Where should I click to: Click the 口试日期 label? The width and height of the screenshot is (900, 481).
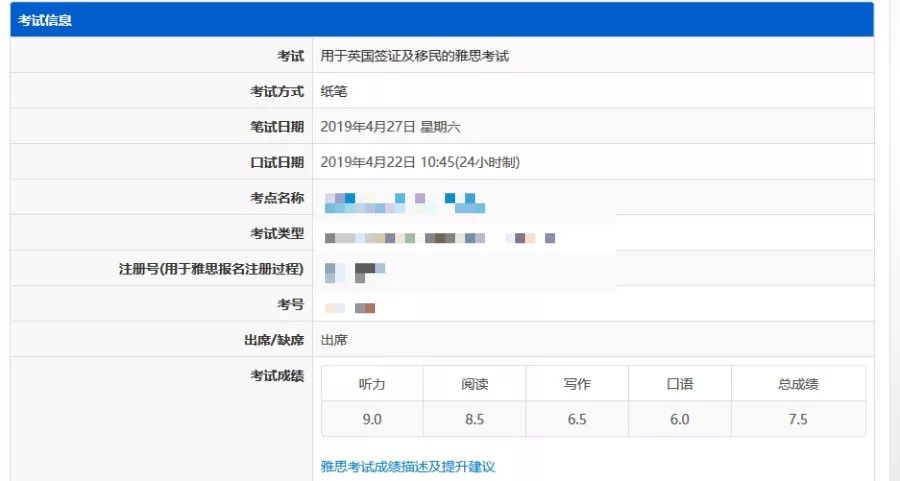pyautogui.click(x=277, y=162)
